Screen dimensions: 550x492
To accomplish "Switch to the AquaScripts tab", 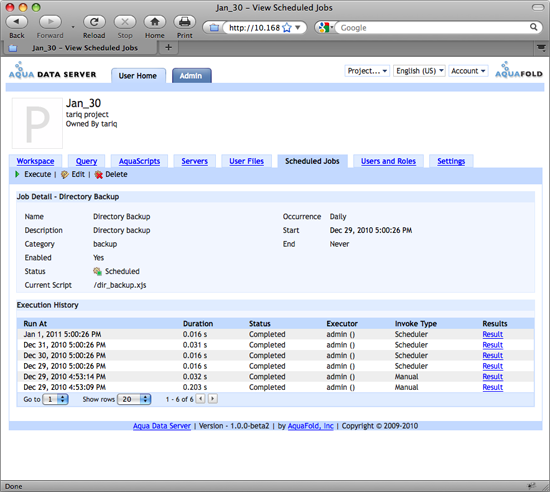I will pos(139,161).
